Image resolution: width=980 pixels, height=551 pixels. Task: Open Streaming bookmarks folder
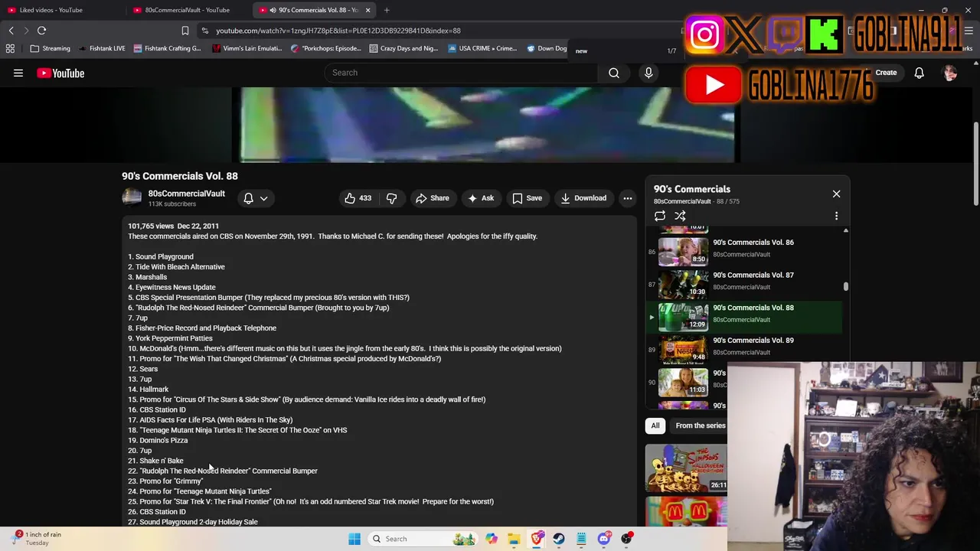[50, 48]
